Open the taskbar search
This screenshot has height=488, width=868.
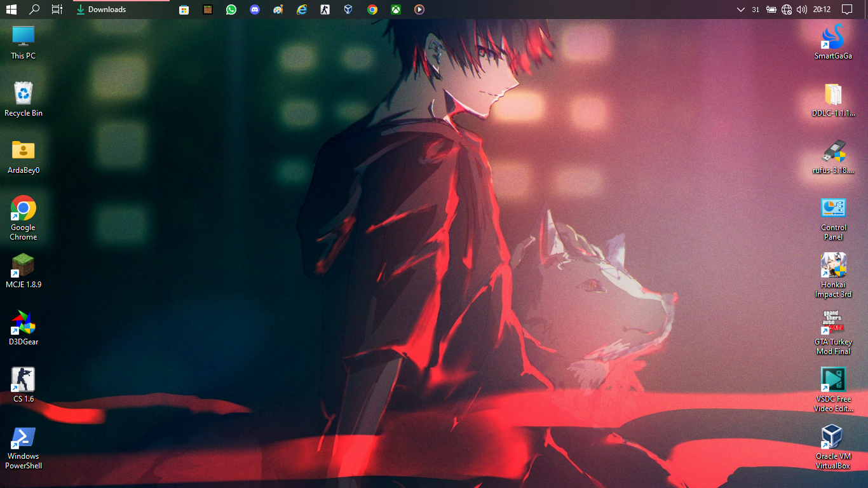(x=34, y=10)
